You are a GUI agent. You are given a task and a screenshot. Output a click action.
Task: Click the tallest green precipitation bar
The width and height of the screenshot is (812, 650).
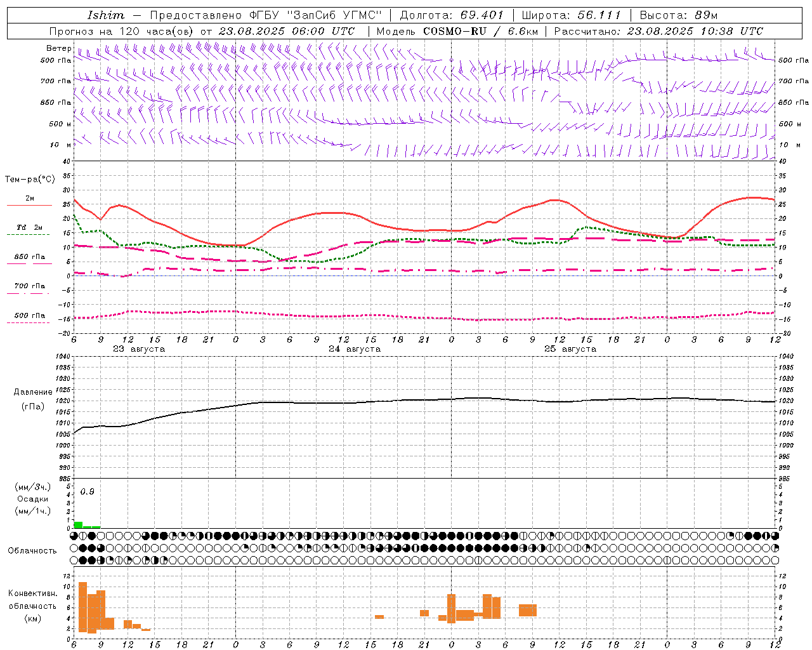pyautogui.click(x=78, y=525)
